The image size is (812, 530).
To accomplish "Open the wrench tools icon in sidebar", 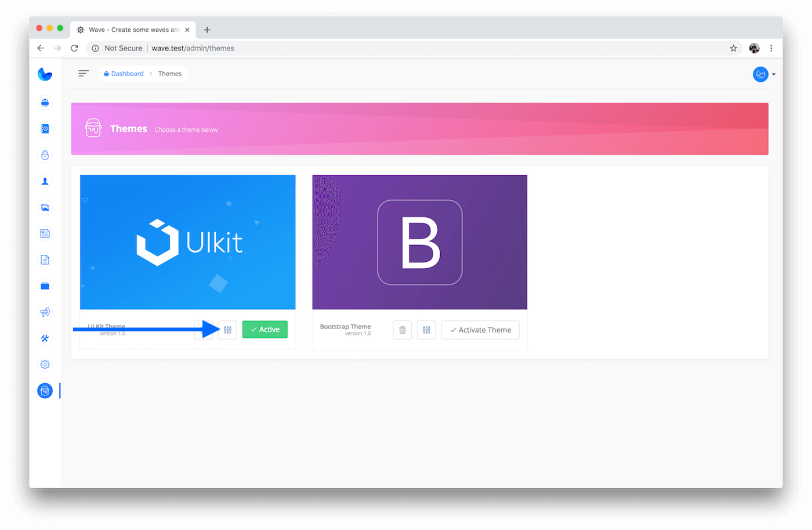I will 45,338.
